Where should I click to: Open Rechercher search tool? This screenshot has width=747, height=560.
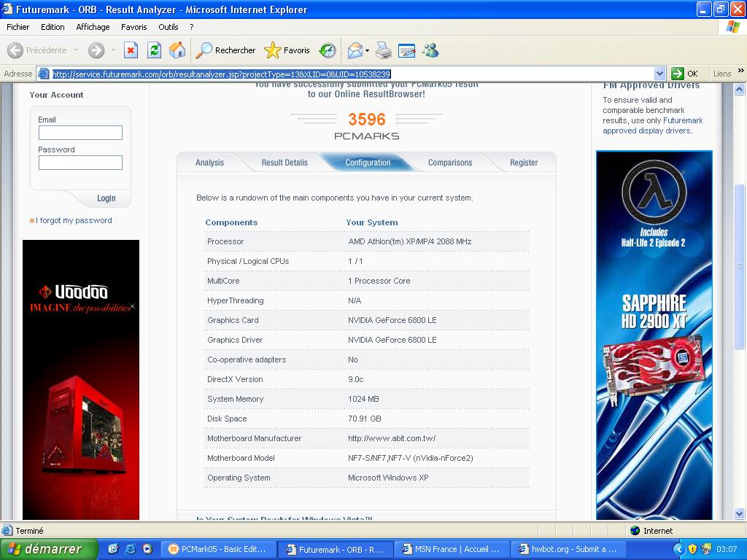225,50
